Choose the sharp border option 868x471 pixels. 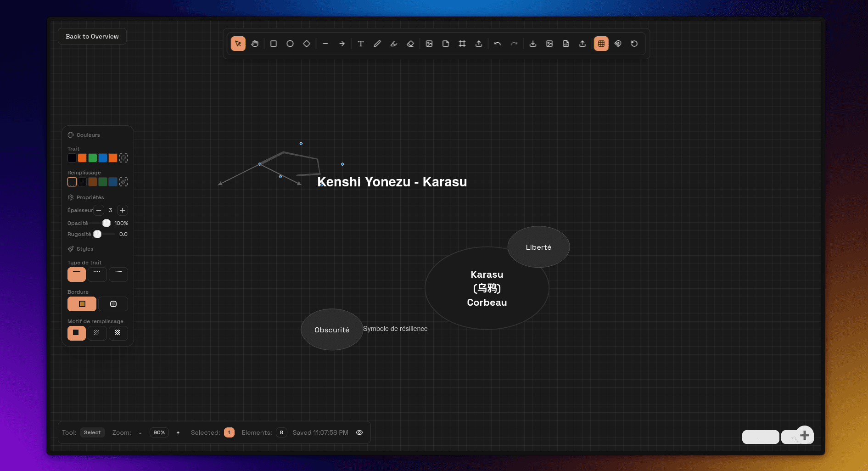click(x=82, y=304)
